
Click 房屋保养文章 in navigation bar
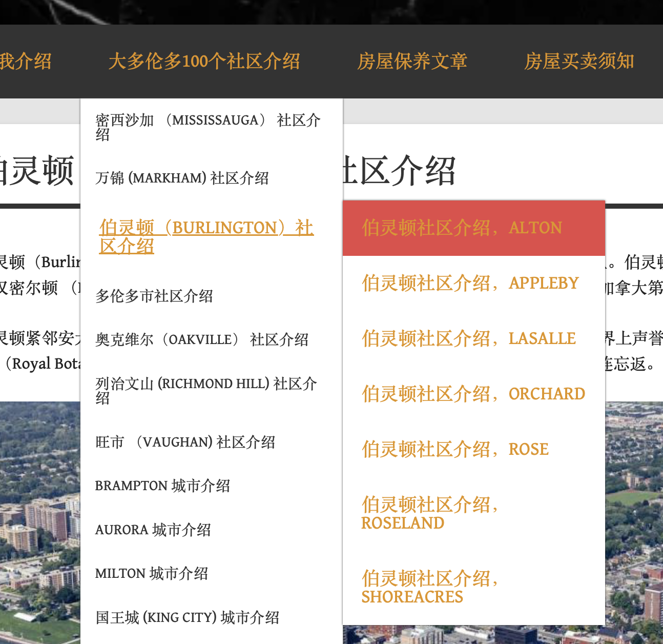(x=412, y=62)
